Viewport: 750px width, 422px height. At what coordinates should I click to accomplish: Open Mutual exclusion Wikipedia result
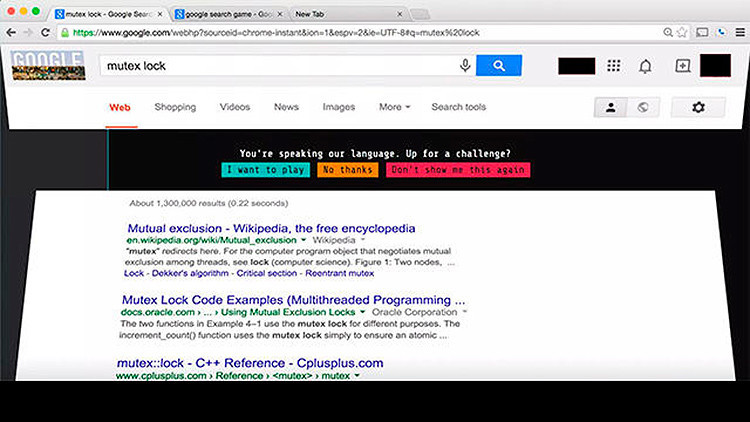click(271, 228)
